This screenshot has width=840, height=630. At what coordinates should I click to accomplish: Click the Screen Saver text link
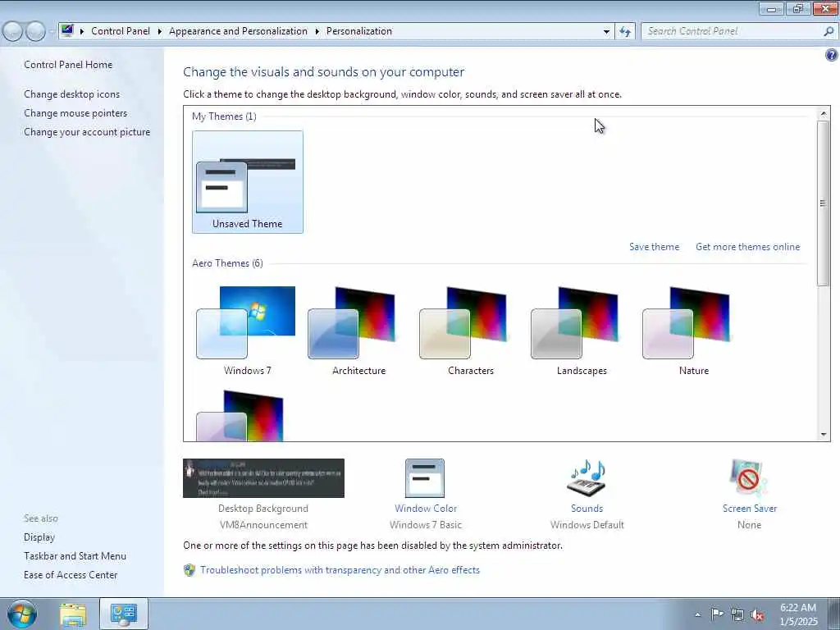(750, 509)
